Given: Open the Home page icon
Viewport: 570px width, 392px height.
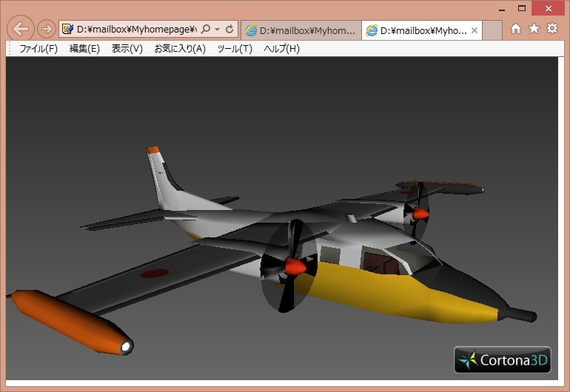Looking at the screenshot, I should coord(516,29).
